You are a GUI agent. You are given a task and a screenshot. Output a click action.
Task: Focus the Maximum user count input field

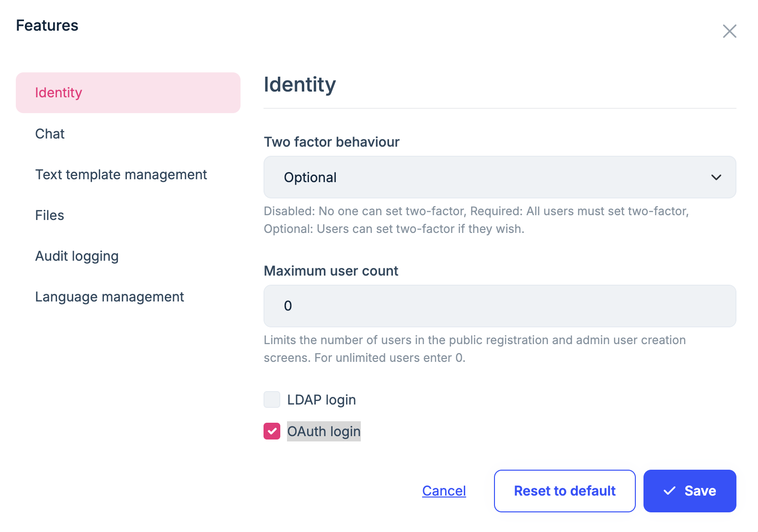pyautogui.click(x=499, y=306)
